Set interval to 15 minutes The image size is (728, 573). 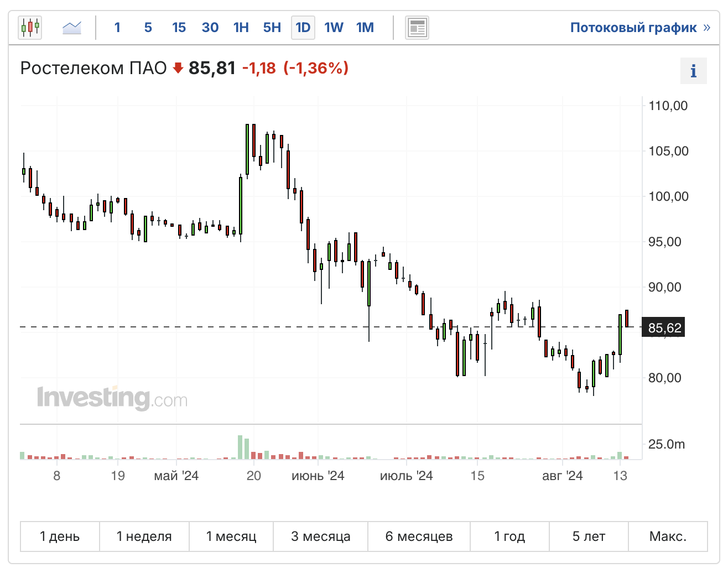pyautogui.click(x=179, y=27)
